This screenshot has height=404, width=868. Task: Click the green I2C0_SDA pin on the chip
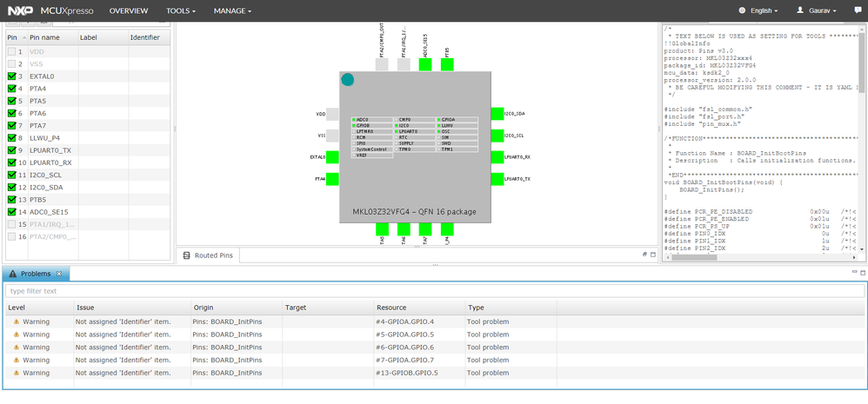(497, 114)
